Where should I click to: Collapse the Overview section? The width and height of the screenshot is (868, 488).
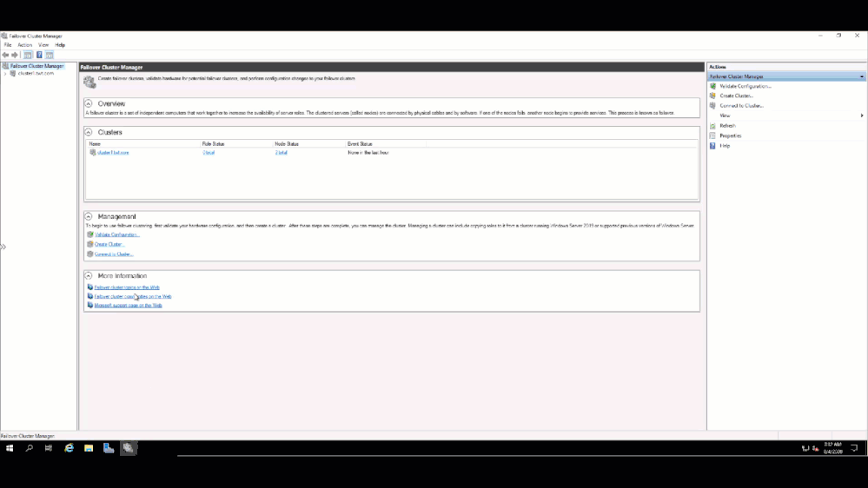[88, 103]
